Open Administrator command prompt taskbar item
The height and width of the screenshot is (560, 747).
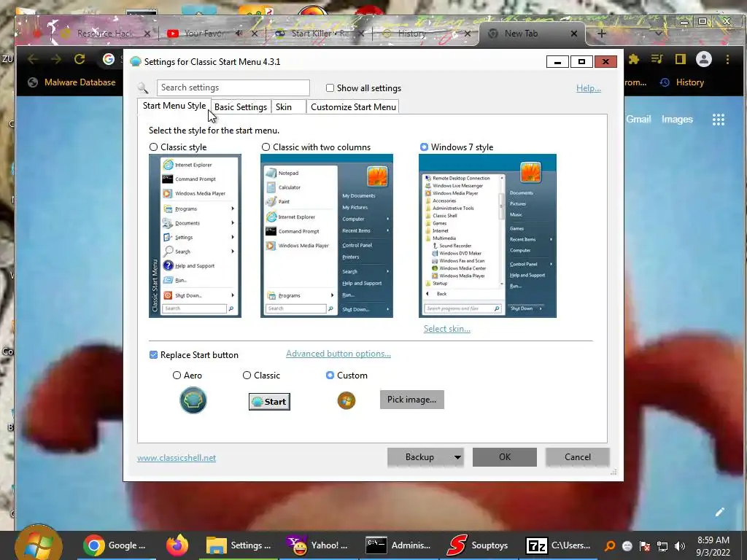coord(398,545)
